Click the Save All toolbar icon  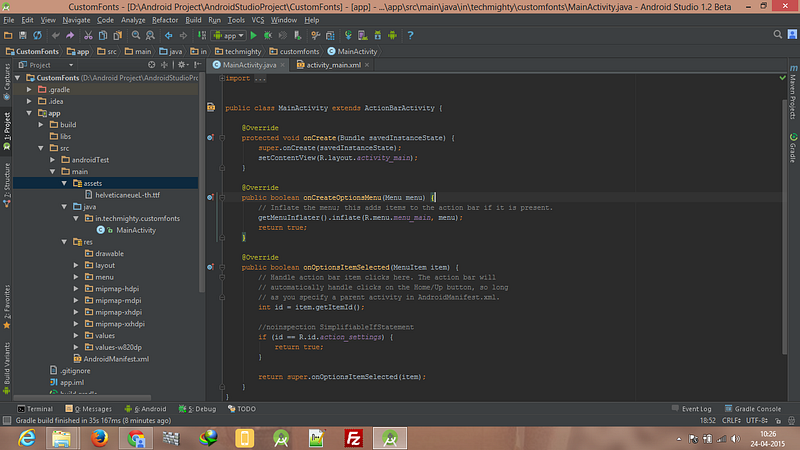[22, 35]
